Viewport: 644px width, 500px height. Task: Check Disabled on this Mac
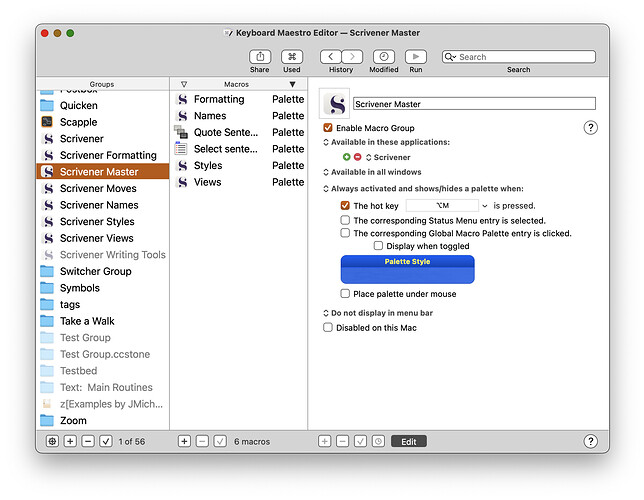(x=328, y=327)
